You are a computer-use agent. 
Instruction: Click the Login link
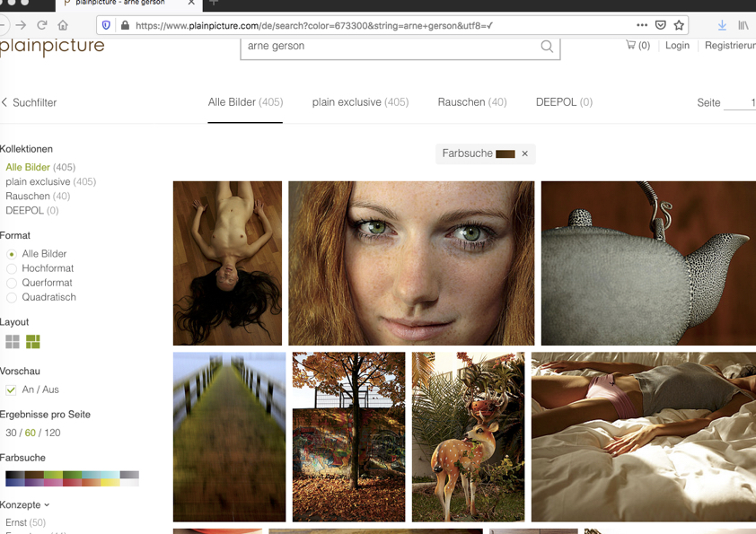(x=677, y=45)
